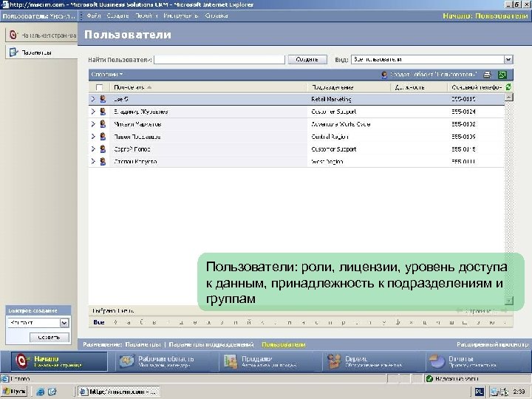Click the user icon beside Михаил
The width and height of the screenshot is (532, 399).
tap(103, 124)
